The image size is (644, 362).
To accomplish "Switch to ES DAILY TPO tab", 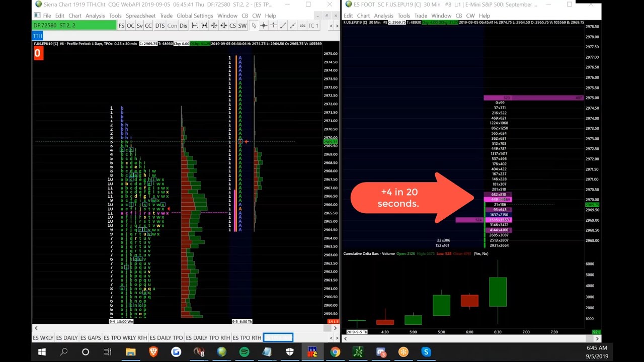I will [166, 338].
